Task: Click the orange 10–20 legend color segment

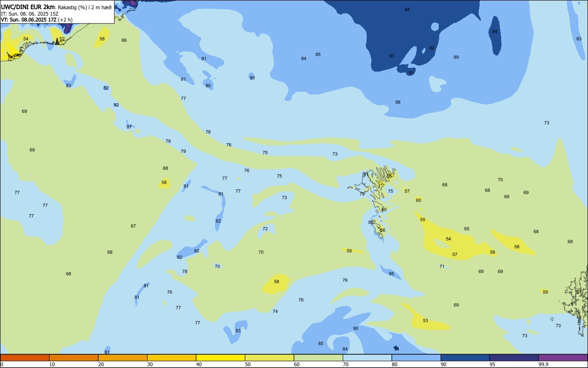Action: (x=73, y=357)
